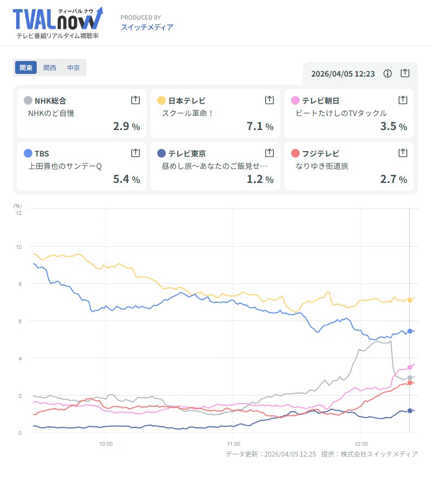Click the share icon next to the date

pyautogui.click(x=405, y=73)
